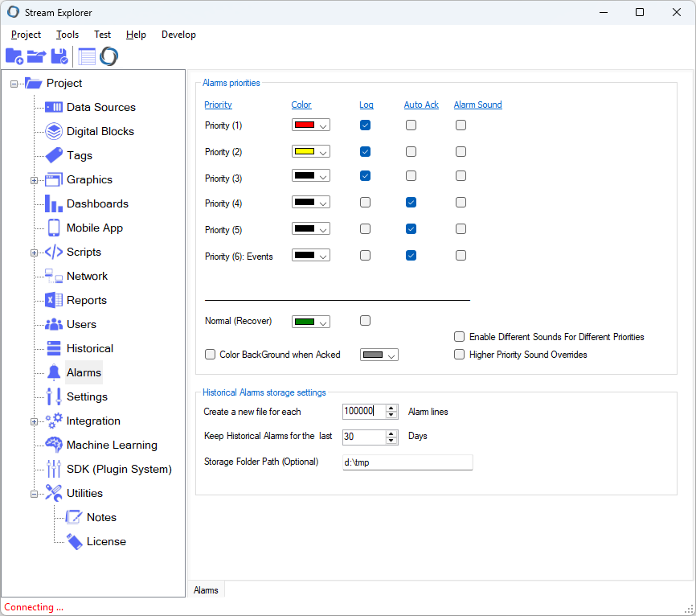Click the yellow Priority (2) color swatch
Image resolution: width=696 pixels, height=616 pixels.
point(304,152)
